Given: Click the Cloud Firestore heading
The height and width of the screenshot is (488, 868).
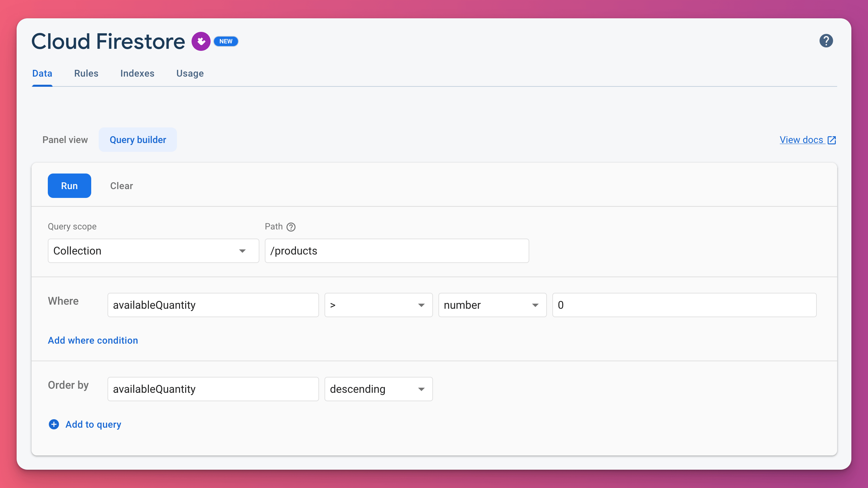Looking at the screenshot, I should tap(108, 41).
